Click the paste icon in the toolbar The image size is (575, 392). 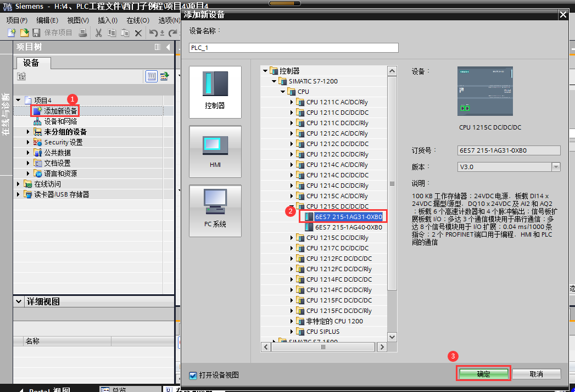pyautogui.click(x=125, y=32)
